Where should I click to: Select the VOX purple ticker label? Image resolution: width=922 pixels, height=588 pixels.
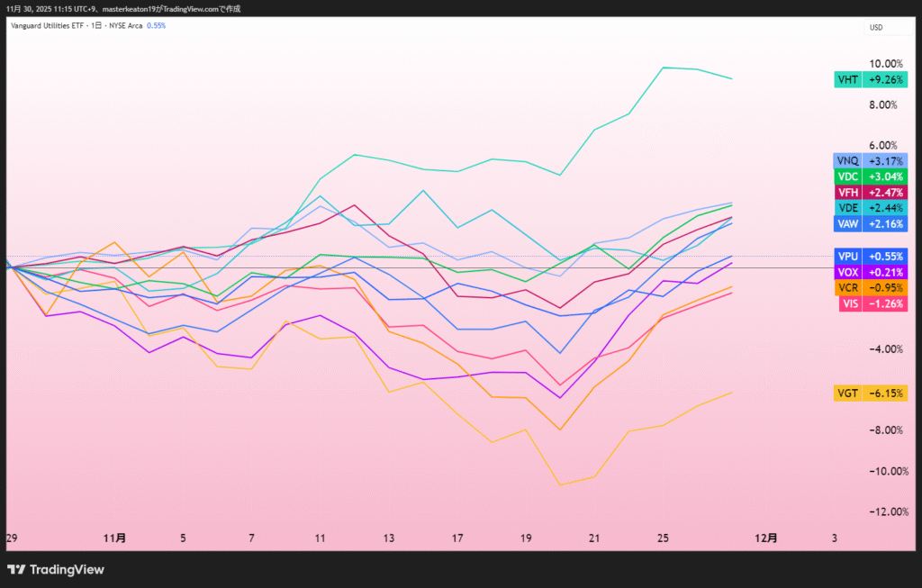pos(847,272)
